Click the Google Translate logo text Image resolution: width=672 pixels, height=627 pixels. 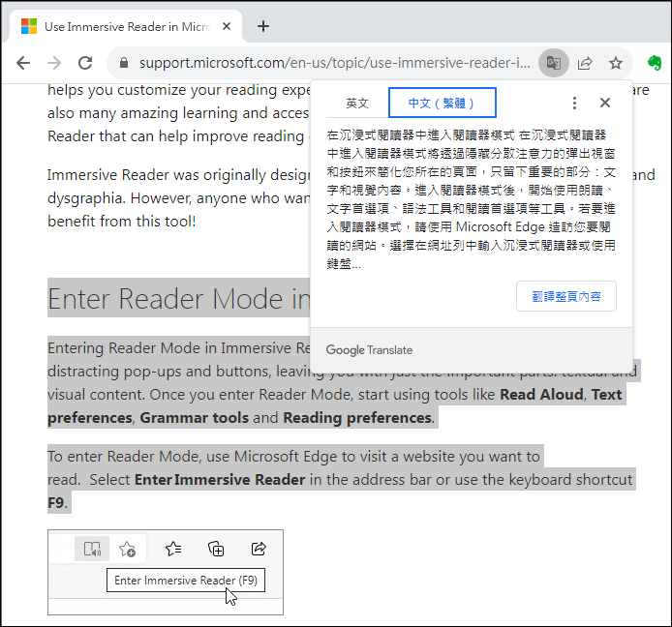point(369,350)
